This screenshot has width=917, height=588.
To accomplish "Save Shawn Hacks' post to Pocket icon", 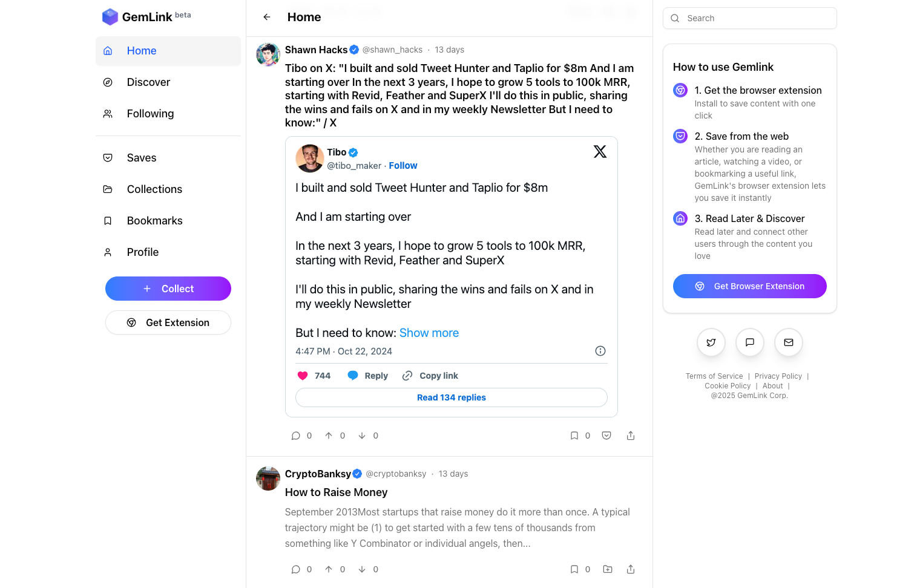I will tap(606, 435).
